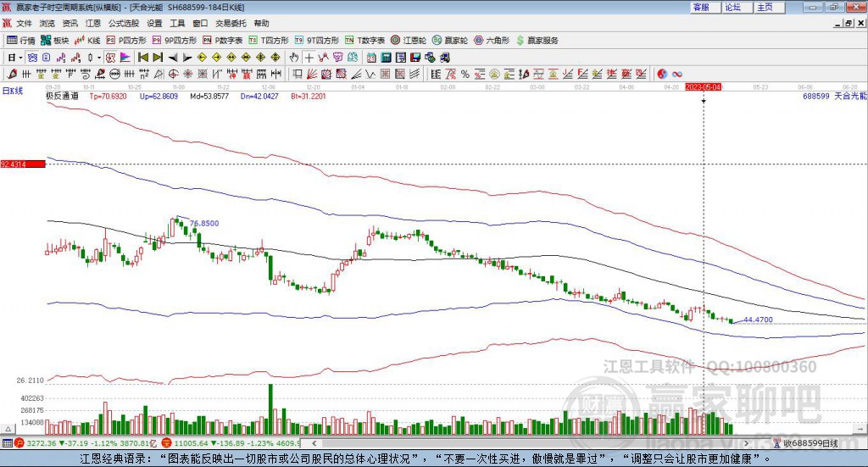Image resolution: width=868 pixels, height=467 pixels.
Task: Open the T四方形 tool
Action: point(269,41)
